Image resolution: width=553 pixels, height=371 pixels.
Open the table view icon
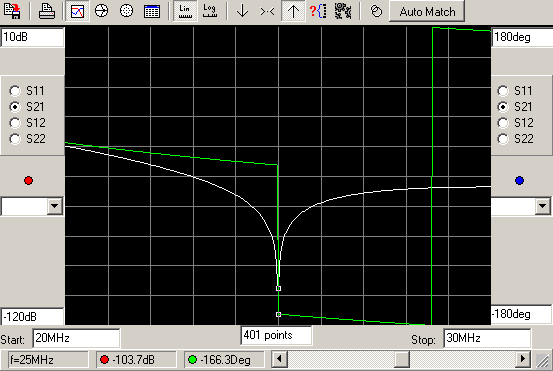coord(152,11)
